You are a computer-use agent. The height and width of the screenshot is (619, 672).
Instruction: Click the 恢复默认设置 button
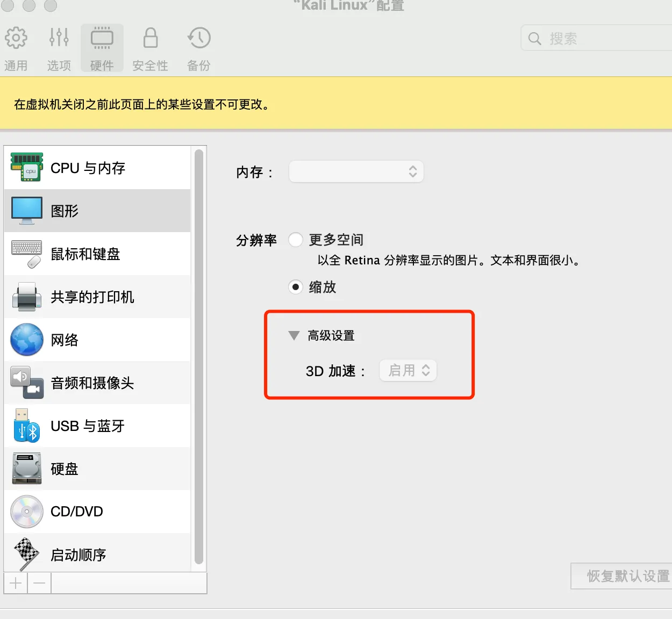pos(624,576)
